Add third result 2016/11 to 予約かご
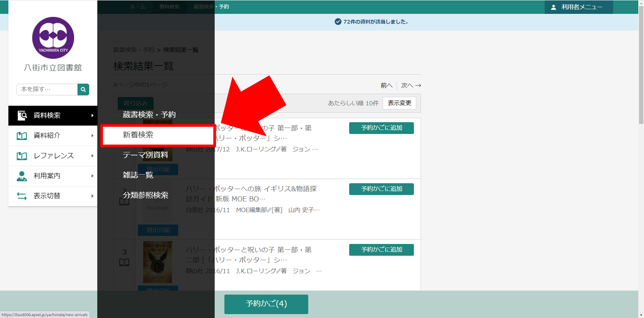The height and width of the screenshot is (318, 644). [x=381, y=250]
